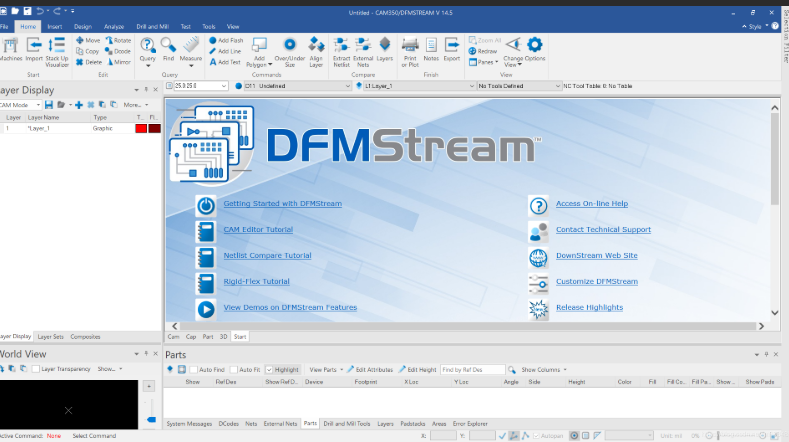
Task: Open External Nets compare tool
Action: (x=363, y=52)
